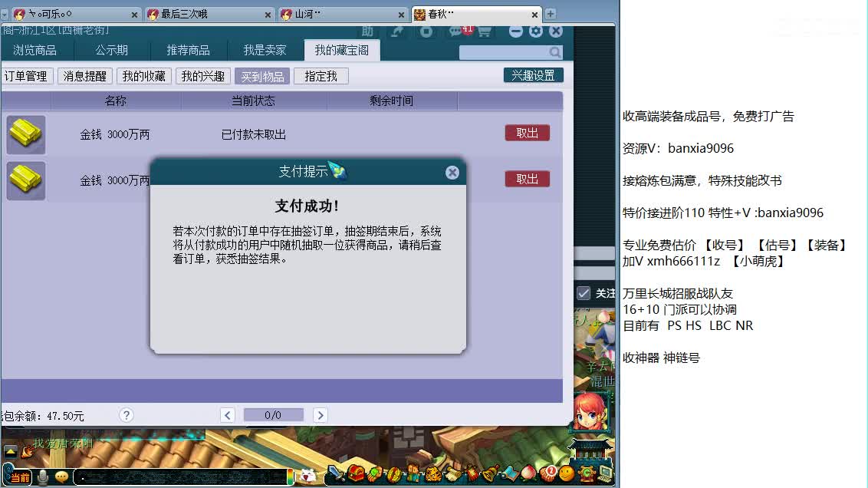This screenshot has height=488, width=868.
Task: Click 已付款未取出 status text
Action: click(254, 134)
